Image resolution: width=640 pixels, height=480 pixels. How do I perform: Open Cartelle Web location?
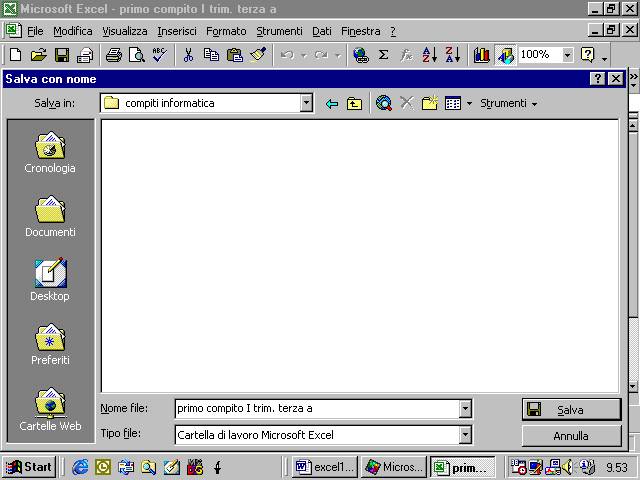click(x=50, y=409)
